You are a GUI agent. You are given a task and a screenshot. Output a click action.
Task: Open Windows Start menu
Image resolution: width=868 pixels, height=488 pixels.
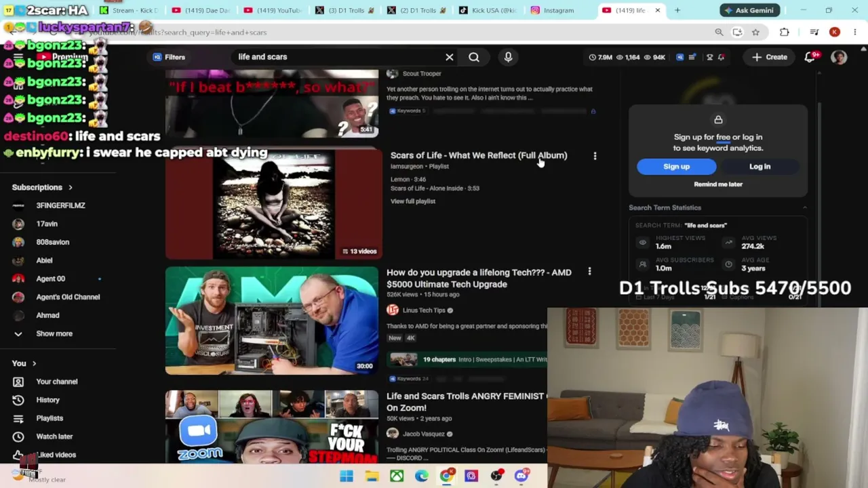point(347,476)
